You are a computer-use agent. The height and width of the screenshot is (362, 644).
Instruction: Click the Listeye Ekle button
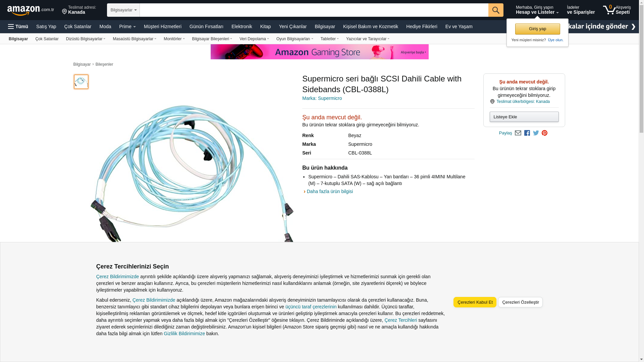[524, 117]
